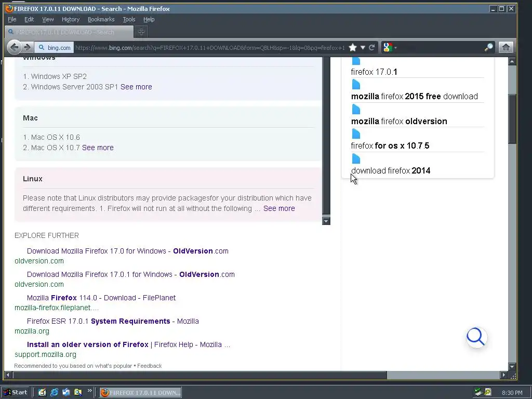Open the Help menu
The height and width of the screenshot is (399, 532).
(x=149, y=19)
